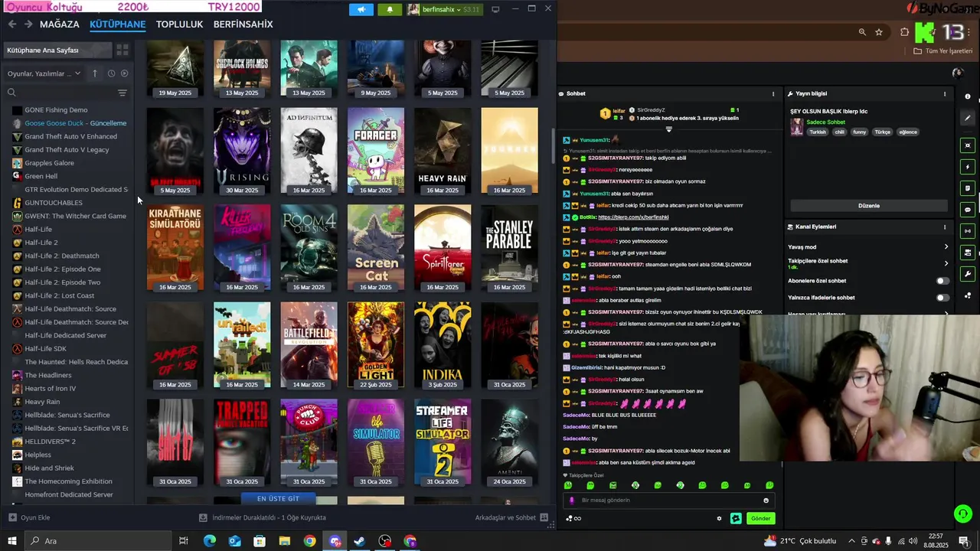This screenshot has height=551, width=980.
Task: Click the Steam announcements megaphone icon
Action: pos(361,9)
